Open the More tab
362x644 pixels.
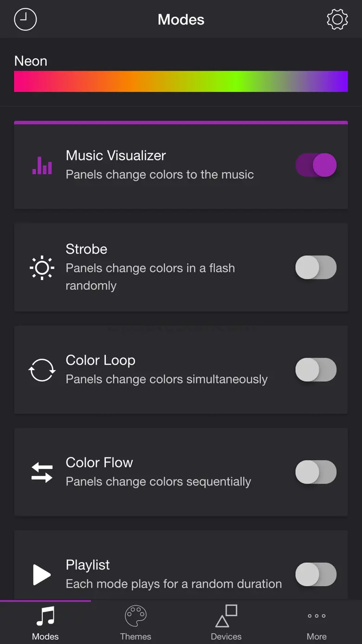point(317,622)
